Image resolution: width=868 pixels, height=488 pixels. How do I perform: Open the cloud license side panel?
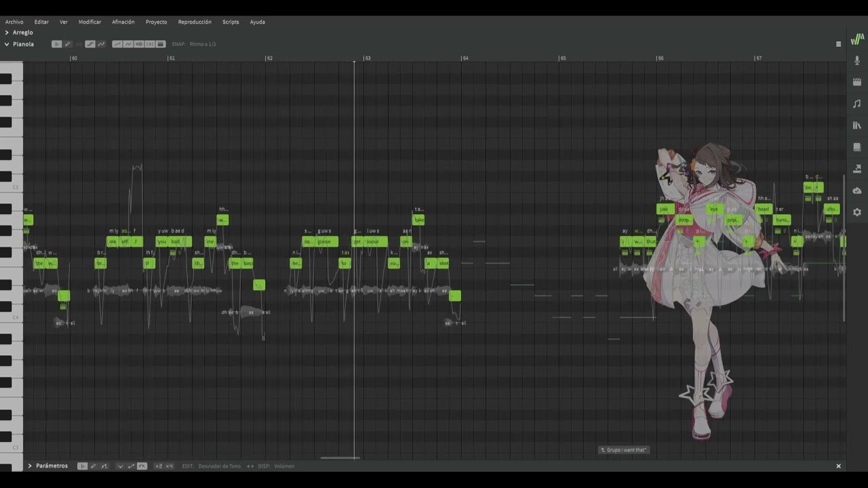coord(857,190)
